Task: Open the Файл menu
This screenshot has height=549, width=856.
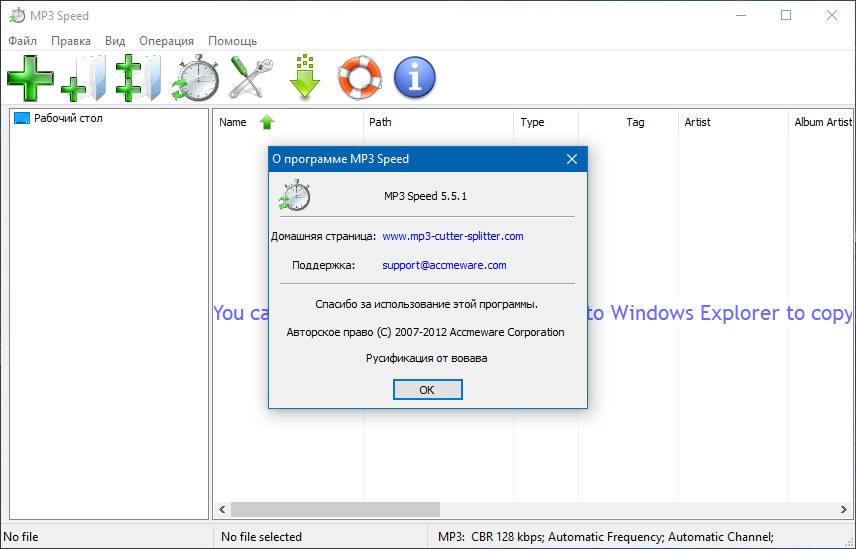Action: coord(22,41)
